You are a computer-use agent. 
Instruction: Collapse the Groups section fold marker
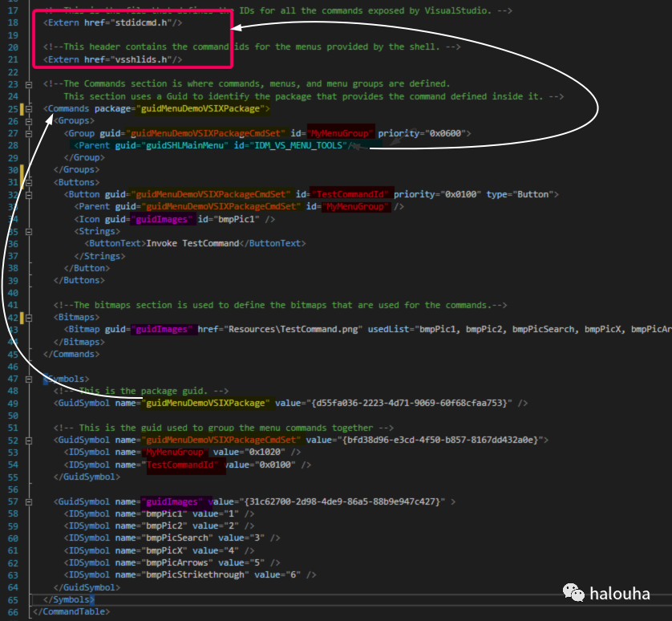pos(30,120)
